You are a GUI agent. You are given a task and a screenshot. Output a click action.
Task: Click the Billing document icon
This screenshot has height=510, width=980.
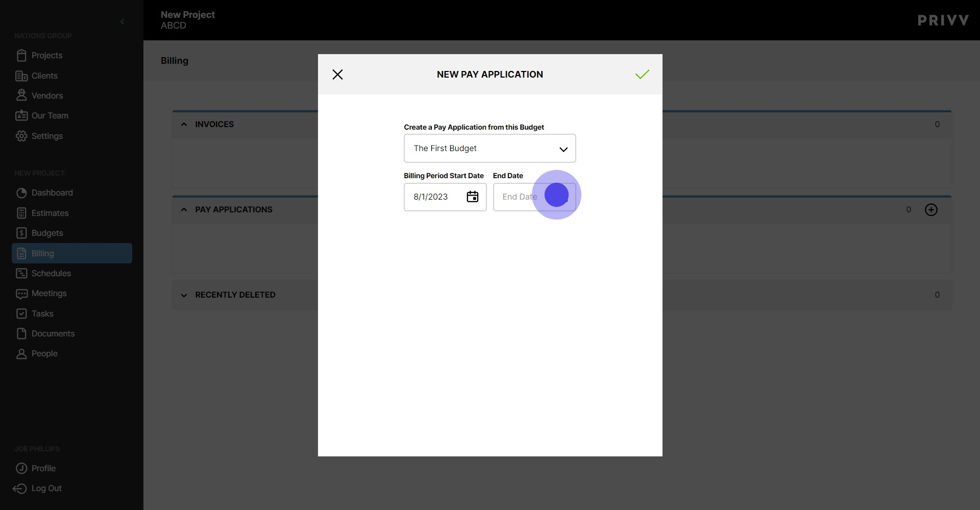(x=21, y=253)
